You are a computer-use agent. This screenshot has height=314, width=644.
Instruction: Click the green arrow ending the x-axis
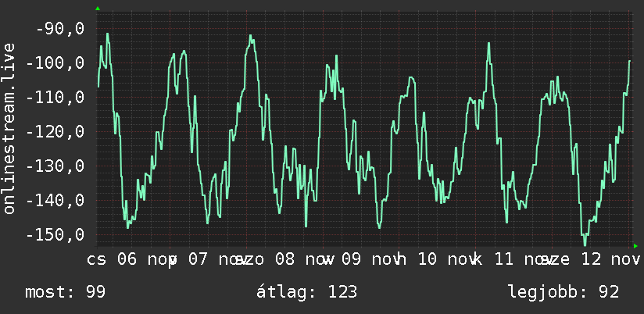click(635, 246)
